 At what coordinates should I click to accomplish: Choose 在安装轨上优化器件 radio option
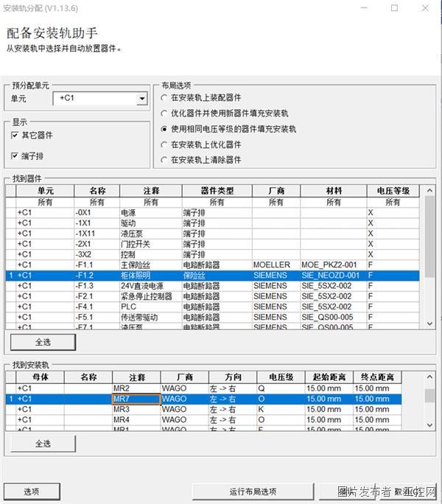click(164, 144)
